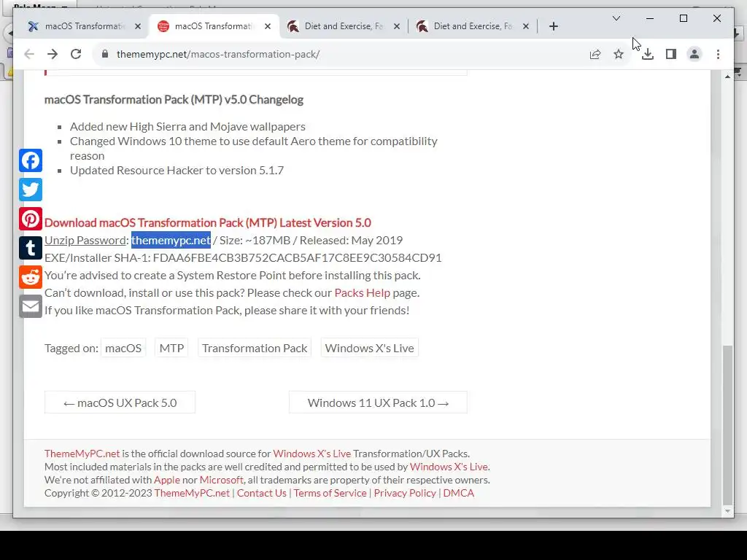This screenshot has height=560, width=747.
Task: Pin page with Pinterest sidebar icon
Action: [31, 219]
